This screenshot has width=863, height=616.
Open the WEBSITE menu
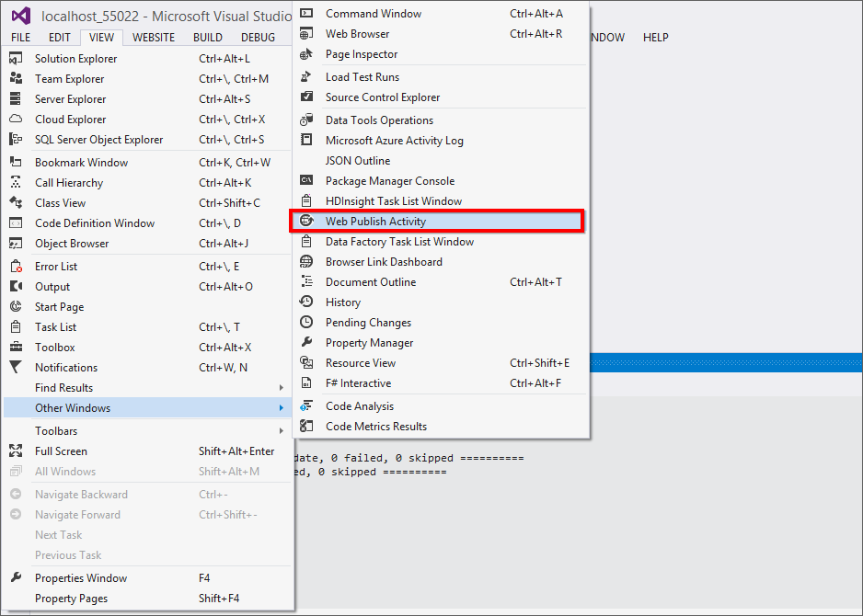[x=153, y=38]
